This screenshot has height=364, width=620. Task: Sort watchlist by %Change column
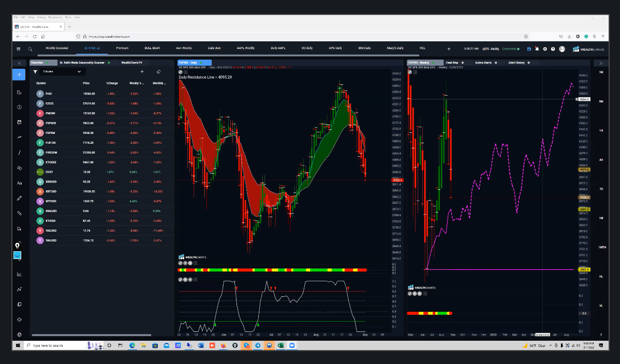pyautogui.click(x=112, y=83)
